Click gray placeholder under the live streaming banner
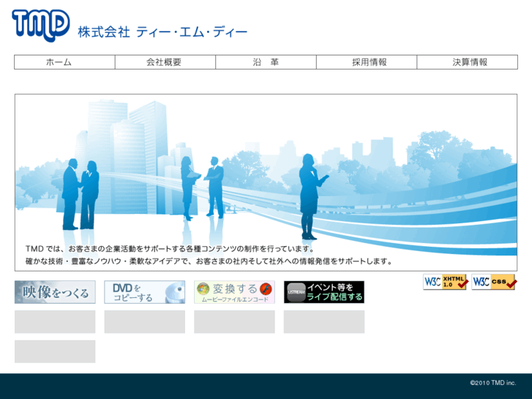 tap(324, 321)
